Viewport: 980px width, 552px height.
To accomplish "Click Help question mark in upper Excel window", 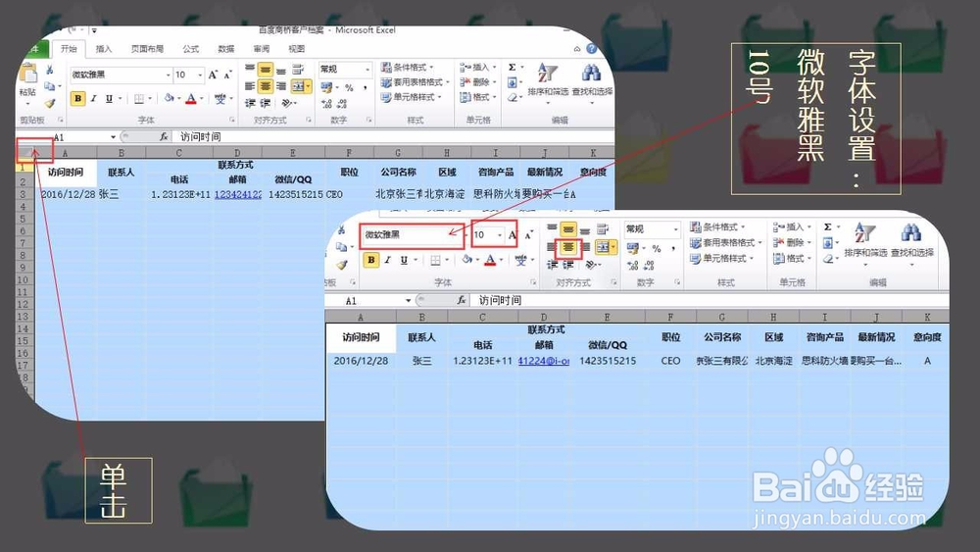I will tap(592, 49).
